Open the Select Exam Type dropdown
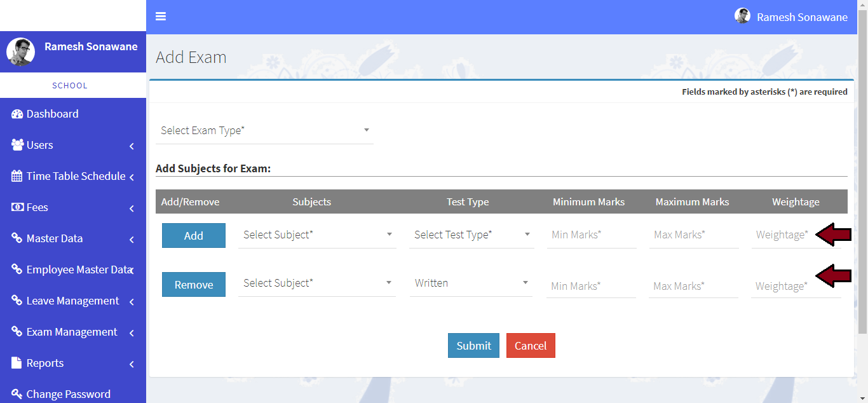This screenshot has width=868, height=403. pos(264,130)
